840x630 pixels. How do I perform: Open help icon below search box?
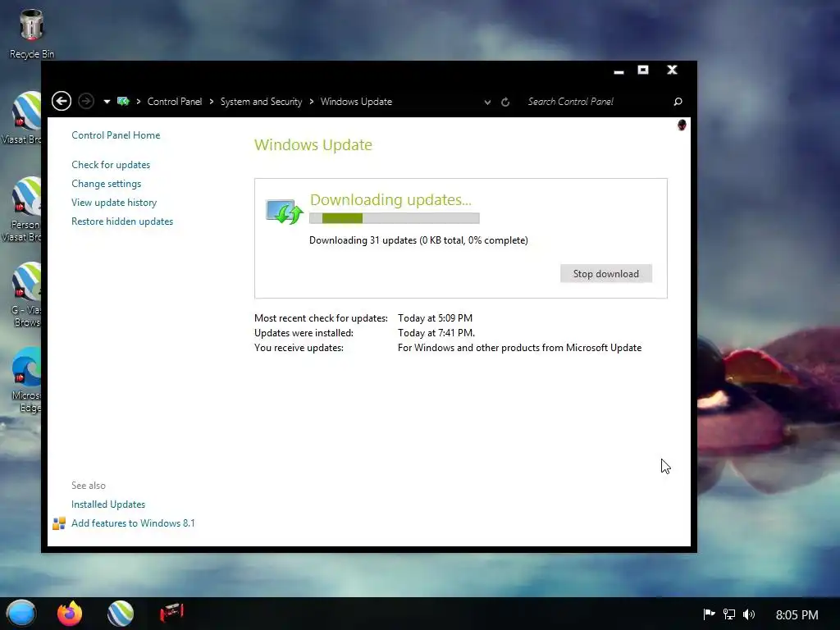(x=682, y=125)
